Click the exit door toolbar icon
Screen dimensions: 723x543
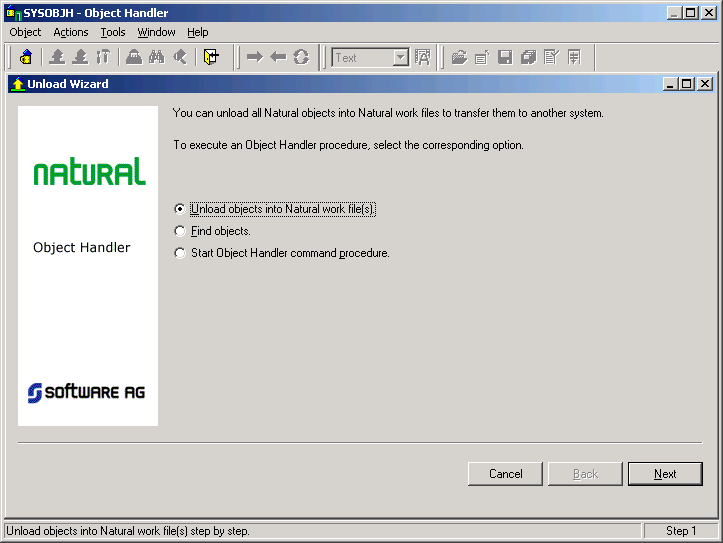211,58
